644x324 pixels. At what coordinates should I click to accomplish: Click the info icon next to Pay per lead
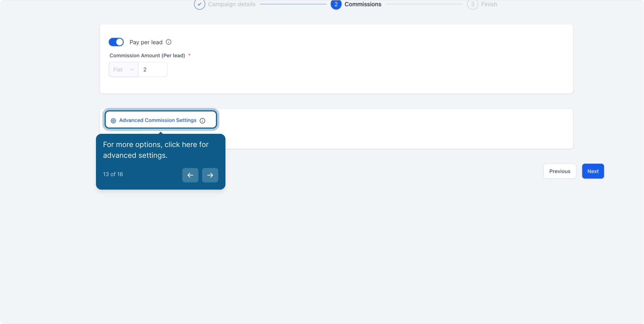tap(168, 42)
